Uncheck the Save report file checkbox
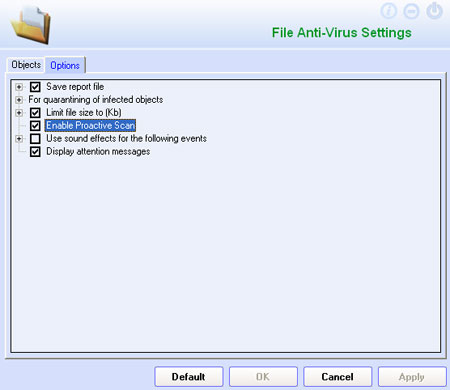Screen dimensions: 450x390 coord(35,87)
